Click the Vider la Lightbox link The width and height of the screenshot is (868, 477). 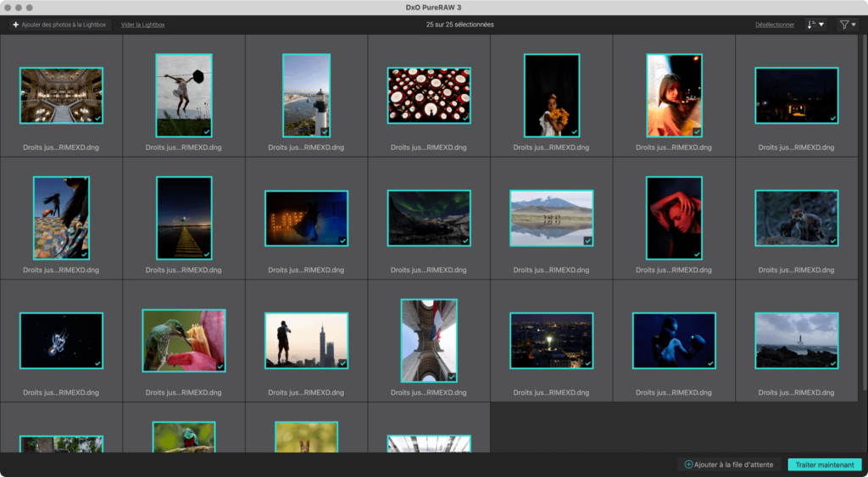point(142,25)
